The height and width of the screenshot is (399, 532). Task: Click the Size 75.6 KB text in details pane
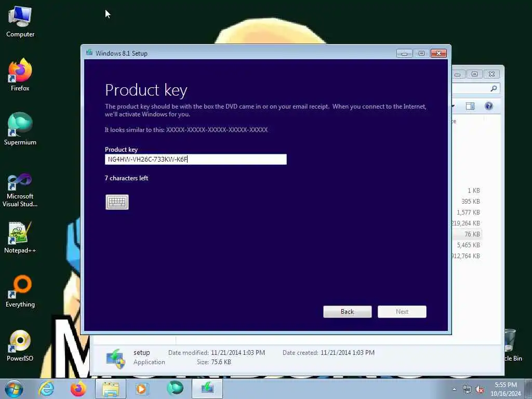214,362
